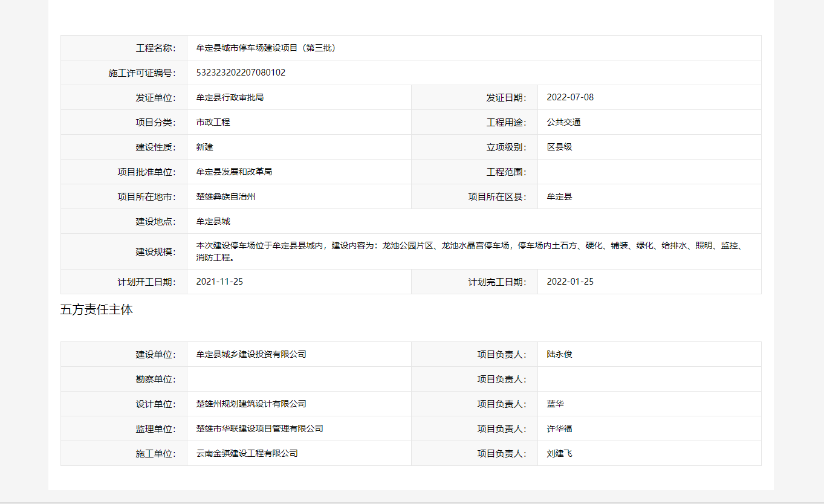Click the 项目所在区县 label
The width and height of the screenshot is (824, 504).
[x=498, y=196]
